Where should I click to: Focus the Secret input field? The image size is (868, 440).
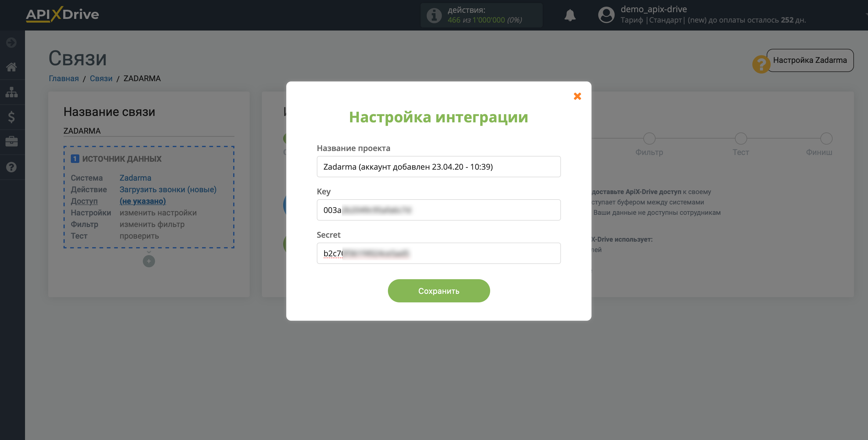coord(439,253)
